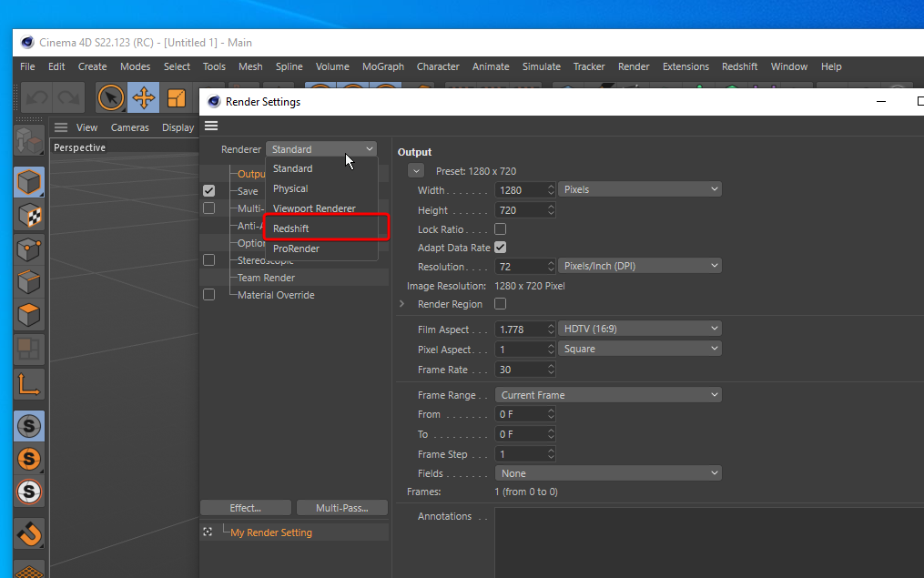Click the Viewport Solo Off icon
Screen dimensions: 924x578
29,426
